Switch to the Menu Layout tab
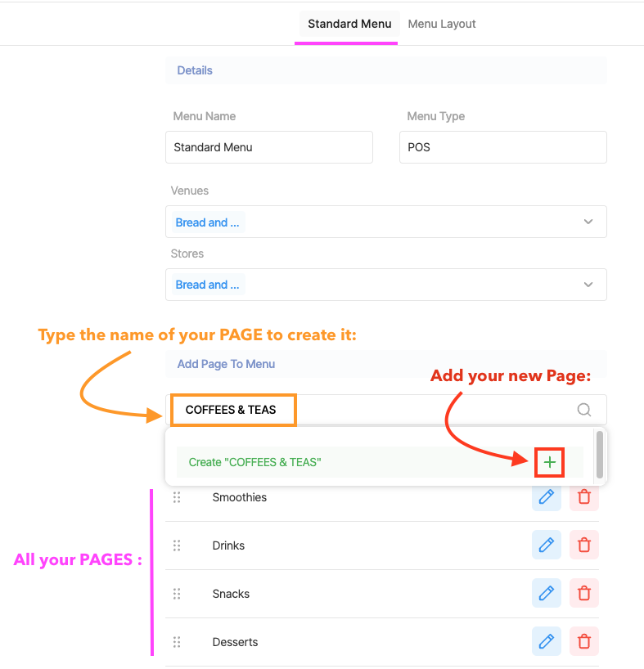The image size is (644, 669). 442,24
